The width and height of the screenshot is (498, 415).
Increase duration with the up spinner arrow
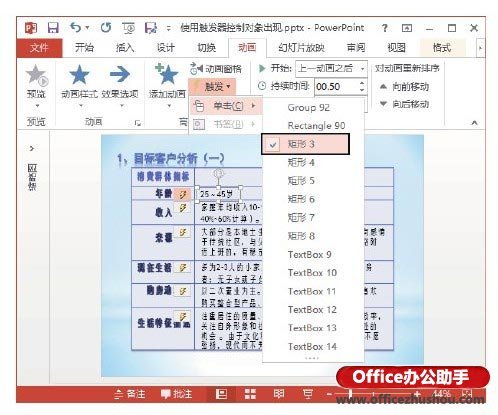tap(362, 83)
